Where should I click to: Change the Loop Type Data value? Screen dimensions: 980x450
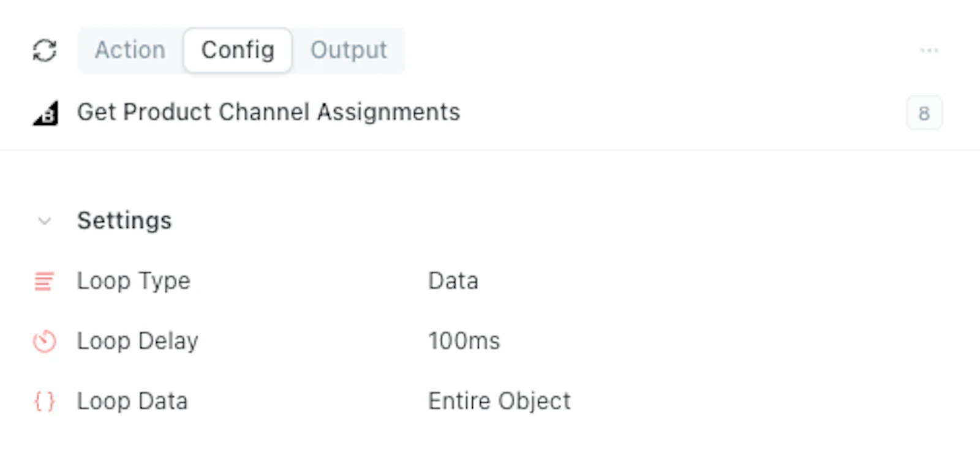point(453,281)
